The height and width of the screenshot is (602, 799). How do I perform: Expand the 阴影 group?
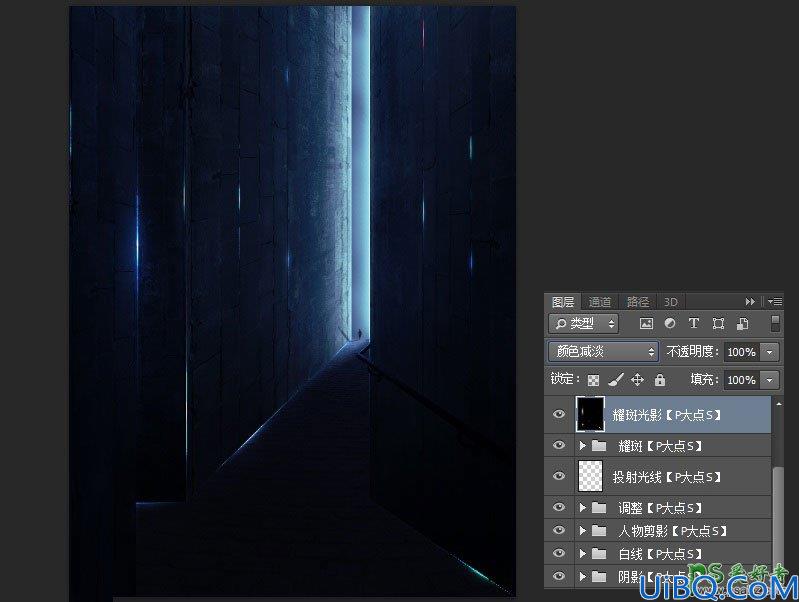click(582, 577)
